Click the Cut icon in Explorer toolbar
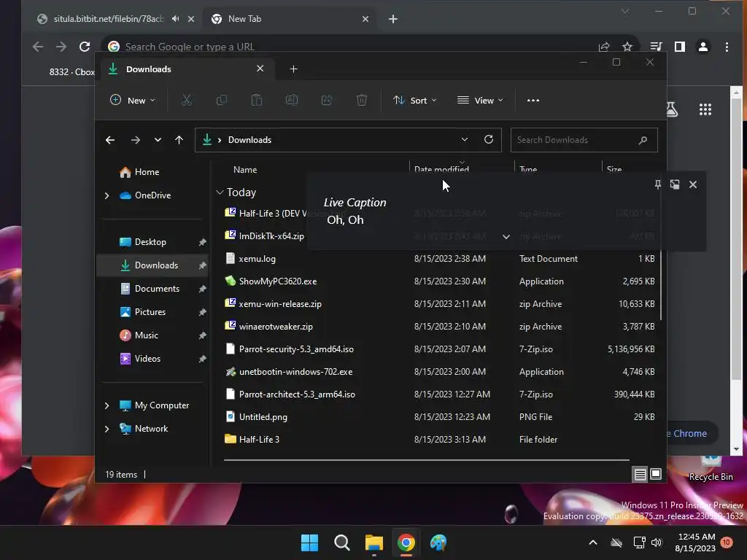 point(186,101)
